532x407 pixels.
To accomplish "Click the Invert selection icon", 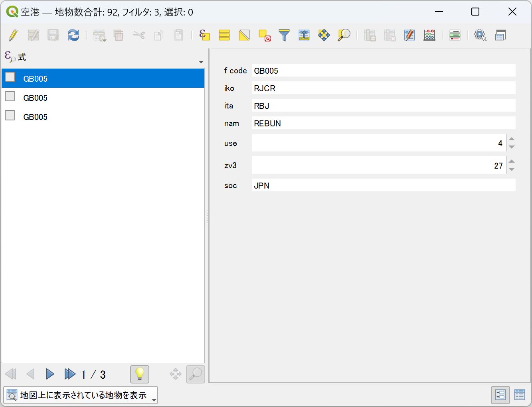I will coord(244,35).
